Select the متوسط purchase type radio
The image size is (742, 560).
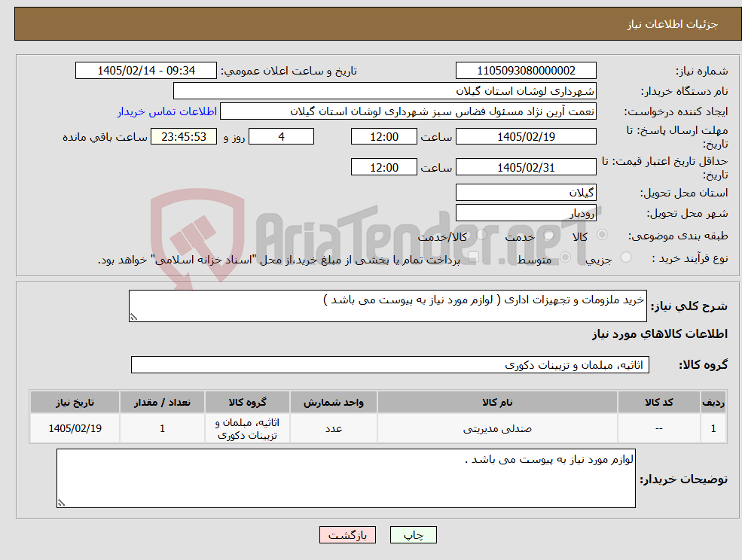(x=566, y=257)
